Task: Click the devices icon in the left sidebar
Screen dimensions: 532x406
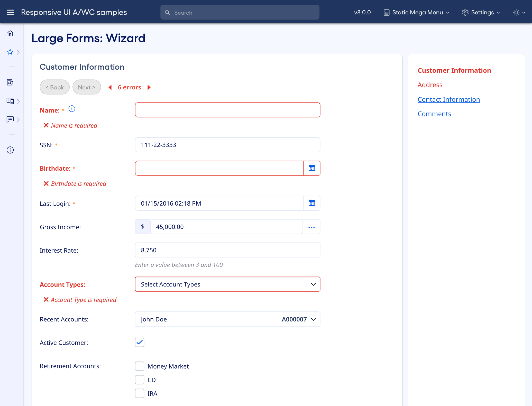Action: click(10, 101)
